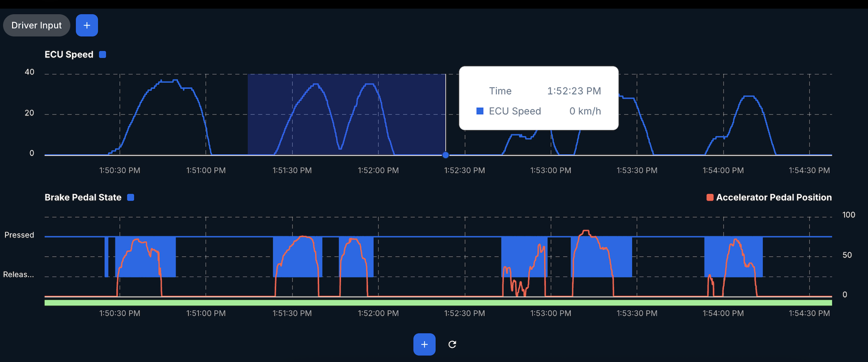The width and height of the screenshot is (868, 362).
Task: Select the Driver Input tab
Action: click(37, 25)
